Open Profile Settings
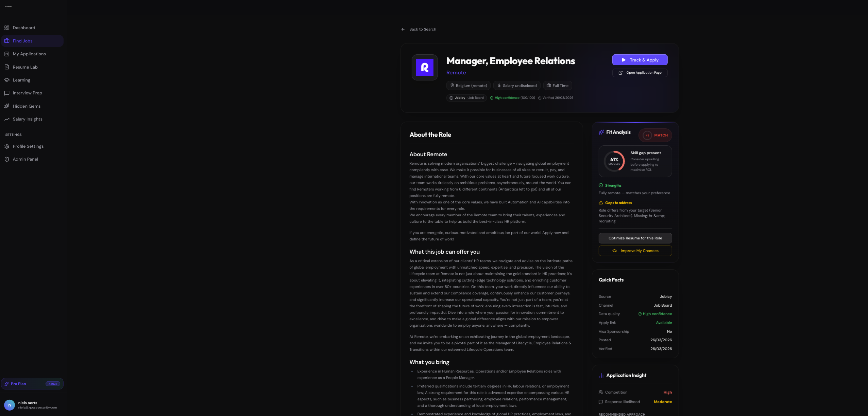Viewport: 868px width, 416px height. 28,146
